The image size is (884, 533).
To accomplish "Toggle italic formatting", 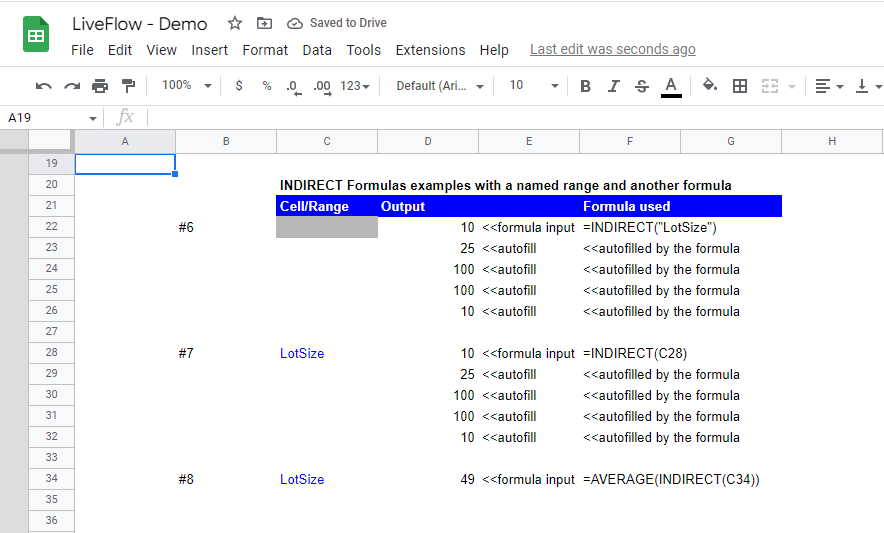I will point(613,86).
